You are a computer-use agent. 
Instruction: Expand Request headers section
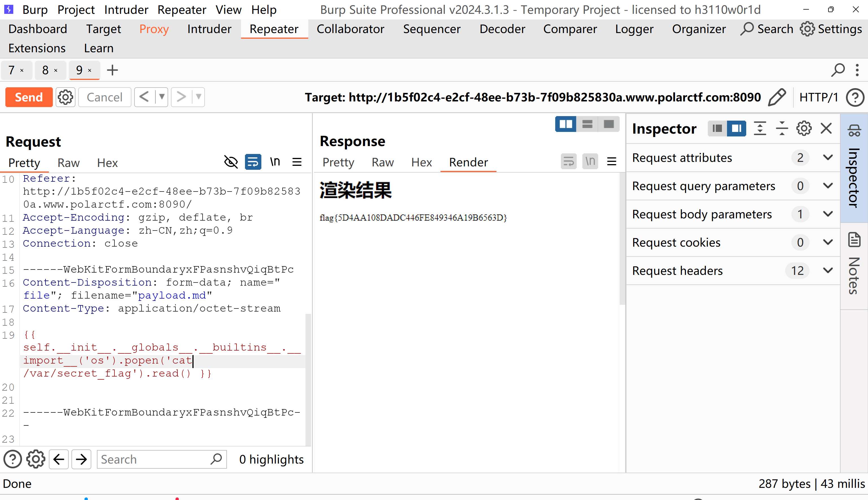[x=828, y=271]
